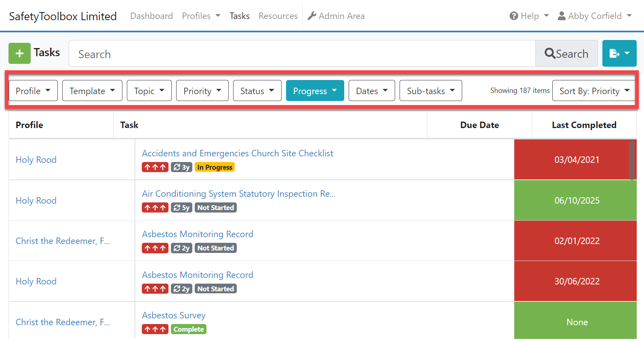Screen dimensions: 644x343
Task: Go to the Dashboard menu item
Action: point(151,16)
